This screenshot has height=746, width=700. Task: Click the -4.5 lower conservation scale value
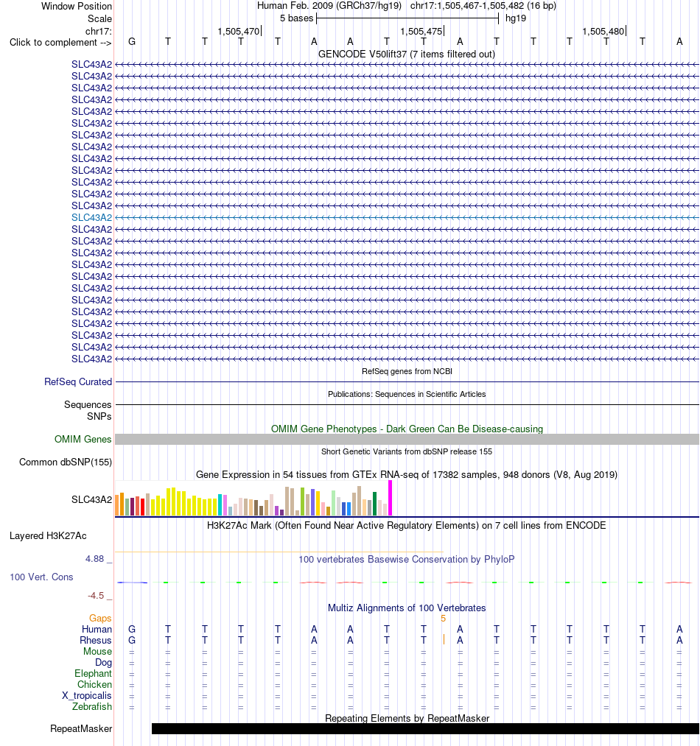coord(96,595)
